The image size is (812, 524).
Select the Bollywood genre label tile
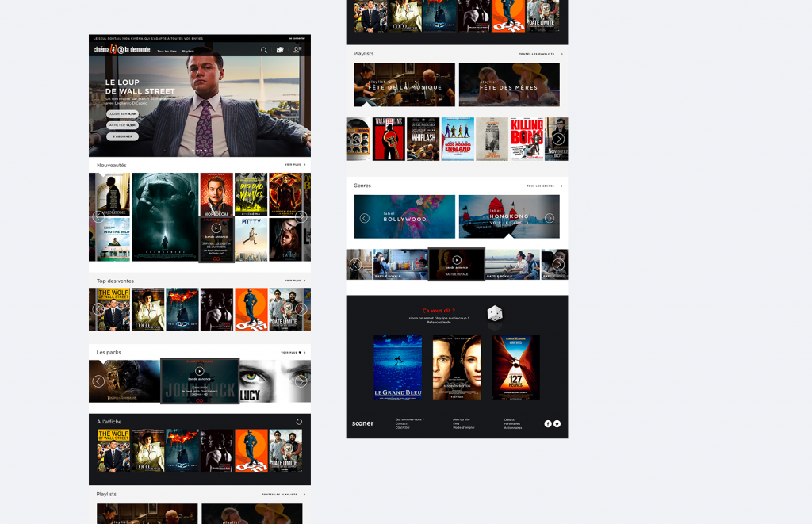click(404, 217)
